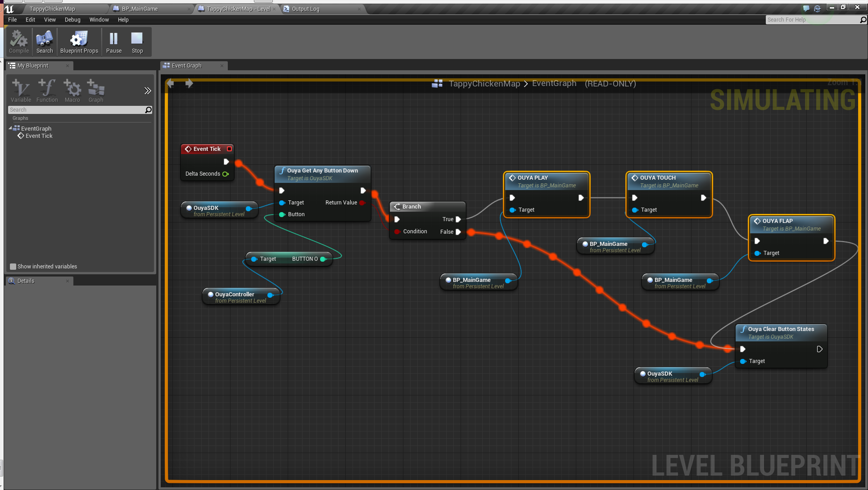Viewport: 868px width, 490px height.
Task: Toggle Event Tick node breakpoint square
Action: 229,149
